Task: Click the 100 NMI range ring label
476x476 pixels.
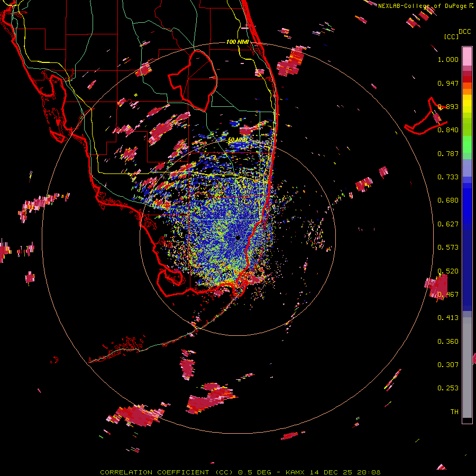Action: (237, 42)
